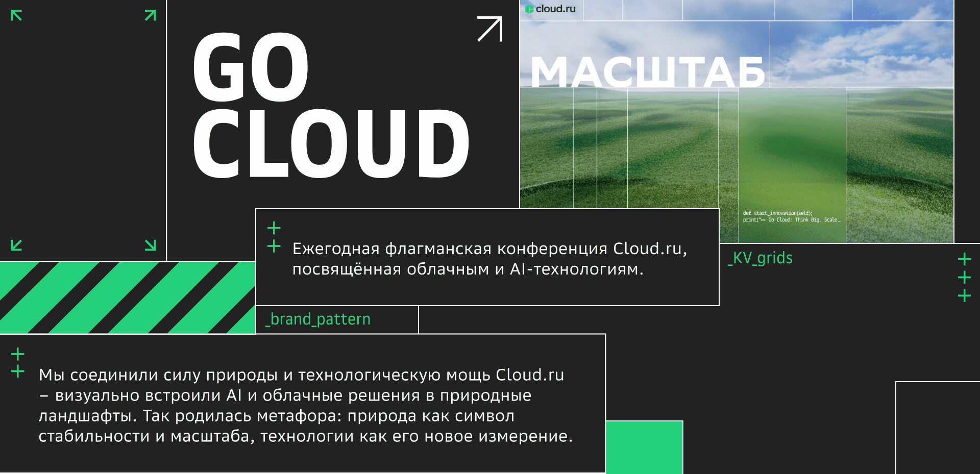Click the green up-right corner arrow

(151, 15)
